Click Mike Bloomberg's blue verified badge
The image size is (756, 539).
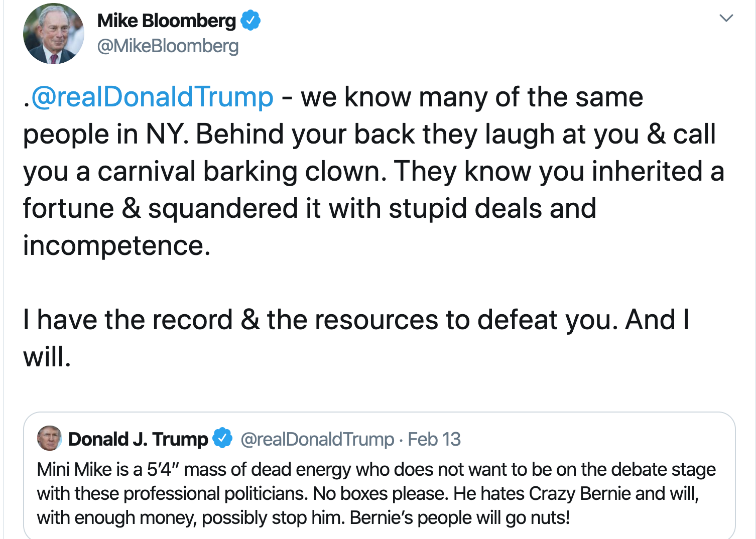click(250, 21)
